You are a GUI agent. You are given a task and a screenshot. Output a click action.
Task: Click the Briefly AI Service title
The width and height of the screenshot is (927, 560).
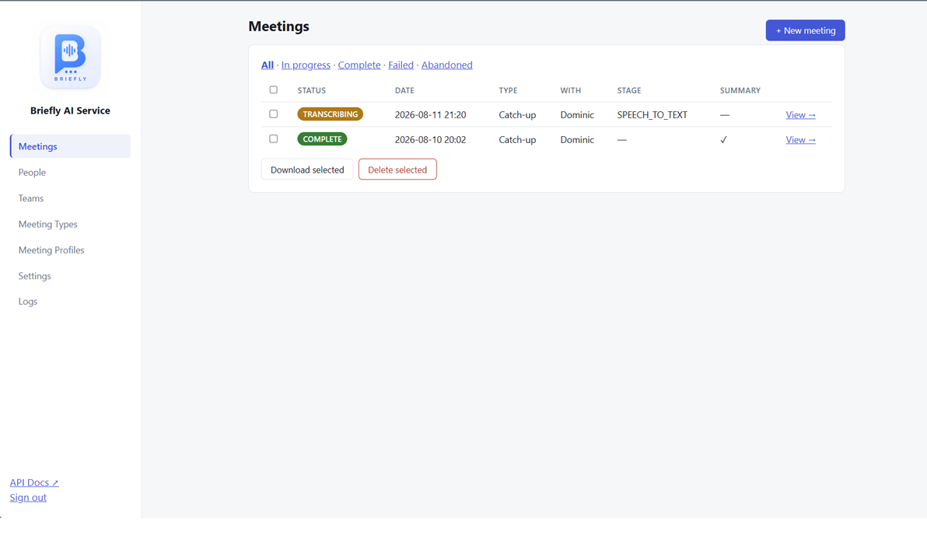point(70,110)
